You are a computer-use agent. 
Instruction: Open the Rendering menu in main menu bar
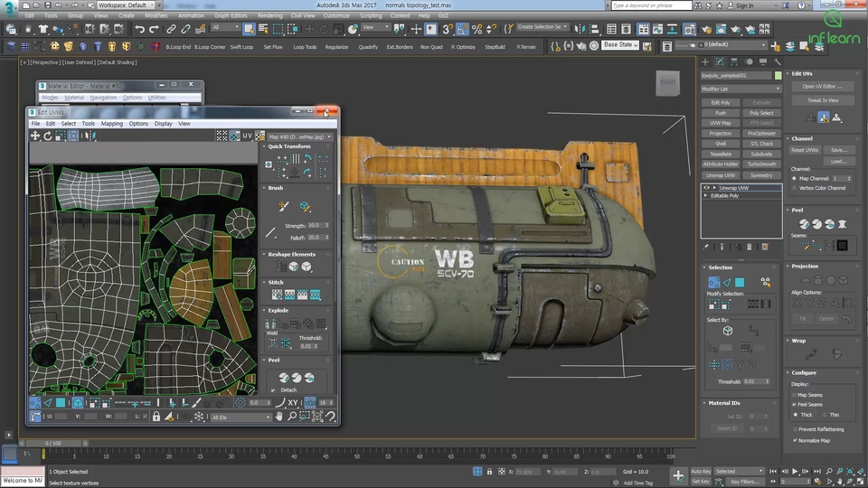[x=270, y=15]
